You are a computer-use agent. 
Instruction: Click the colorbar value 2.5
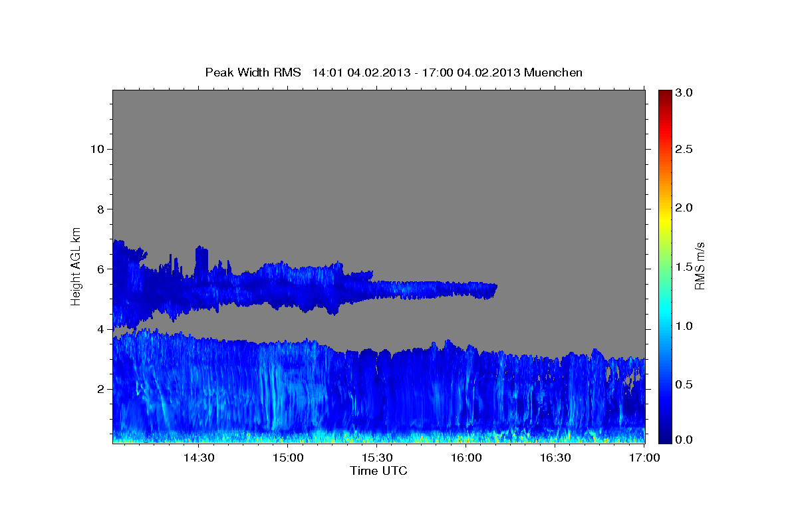tap(686, 149)
